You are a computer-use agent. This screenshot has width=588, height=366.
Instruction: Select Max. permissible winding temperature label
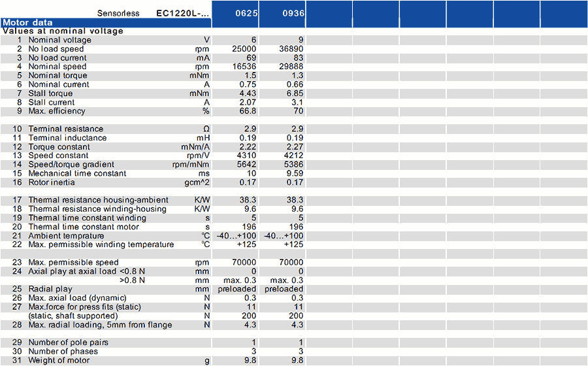click(101, 244)
